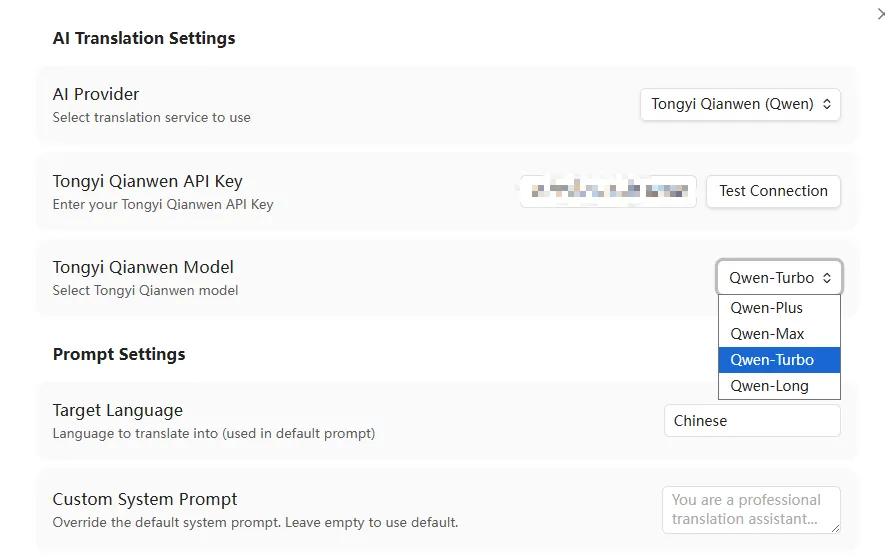Click the Tongyi Qianwen Model label
The height and width of the screenshot is (557, 885).
(x=143, y=267)
